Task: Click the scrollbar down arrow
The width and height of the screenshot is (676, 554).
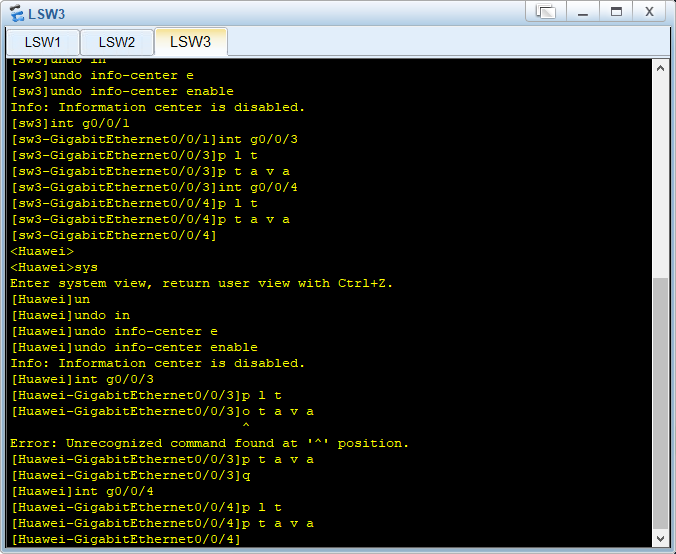Action: (660, 538)
